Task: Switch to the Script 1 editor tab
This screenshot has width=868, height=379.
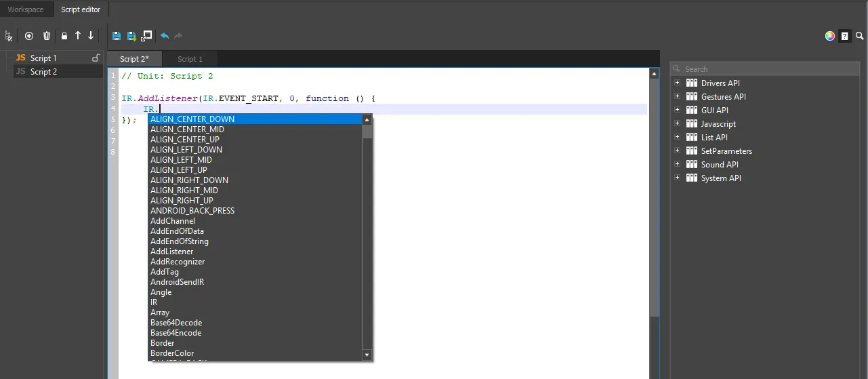Action: coord(190,59)
